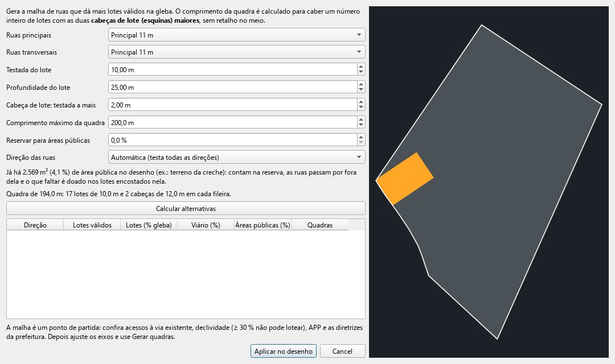Click the Comprimento máximo da quadra label
The image size is (615, 364).
pyautogui.click(x=55, y=123)
